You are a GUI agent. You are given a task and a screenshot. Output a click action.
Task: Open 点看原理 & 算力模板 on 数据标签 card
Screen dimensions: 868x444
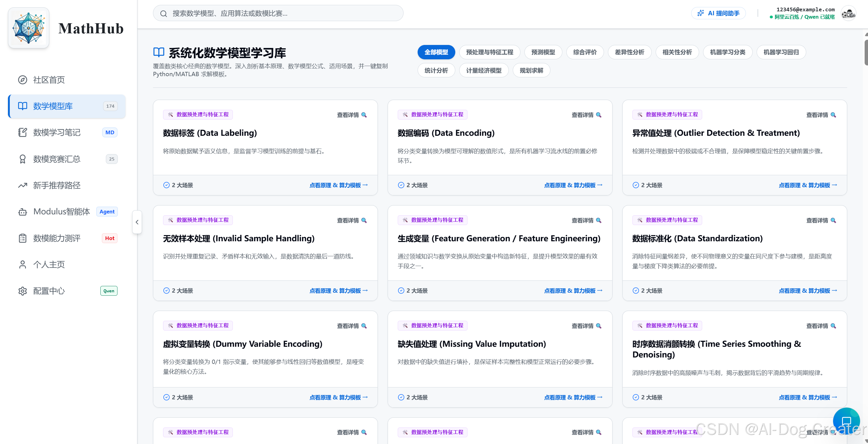(x=338, y=185)
